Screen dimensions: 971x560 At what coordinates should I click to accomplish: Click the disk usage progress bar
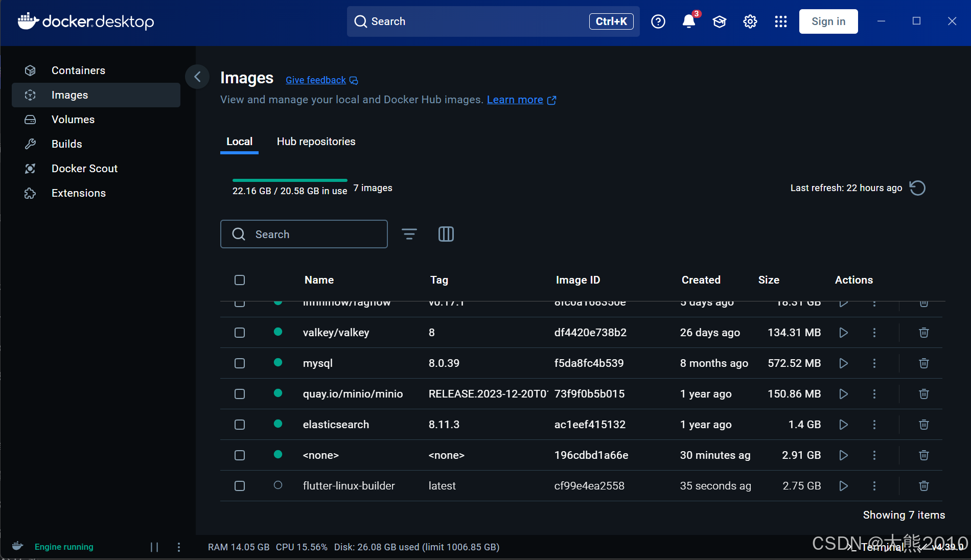coord(290,180)
